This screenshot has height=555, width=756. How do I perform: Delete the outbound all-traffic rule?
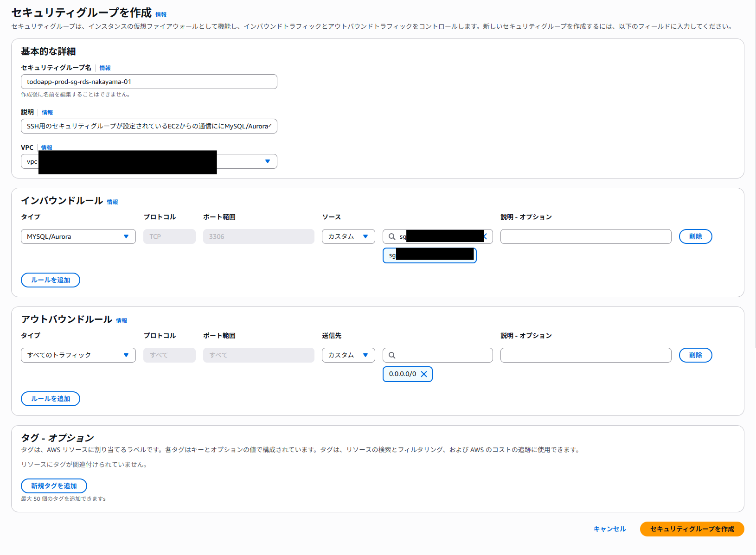point(695,355)
